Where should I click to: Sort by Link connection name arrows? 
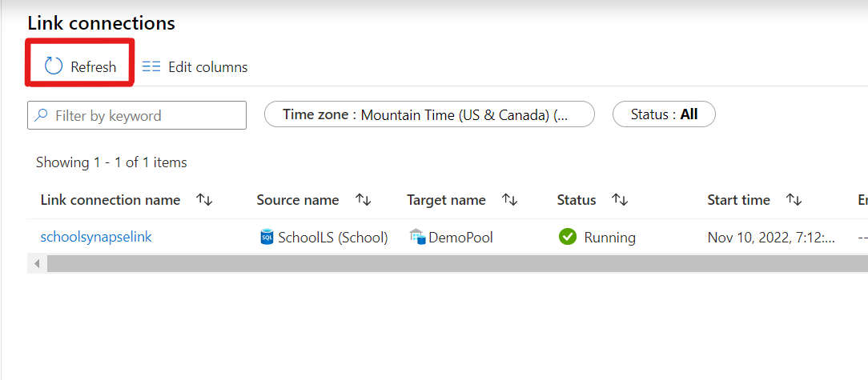point(204,200)
